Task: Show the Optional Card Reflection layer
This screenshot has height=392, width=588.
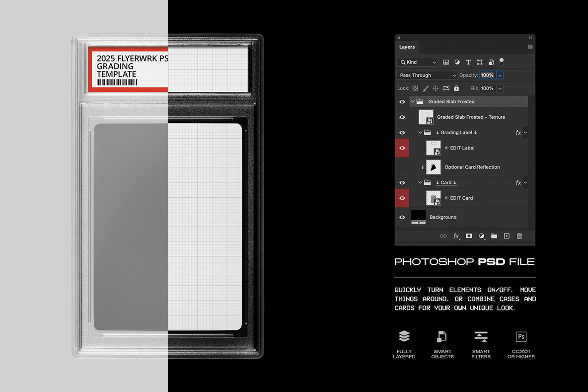Action: point(402,167)
